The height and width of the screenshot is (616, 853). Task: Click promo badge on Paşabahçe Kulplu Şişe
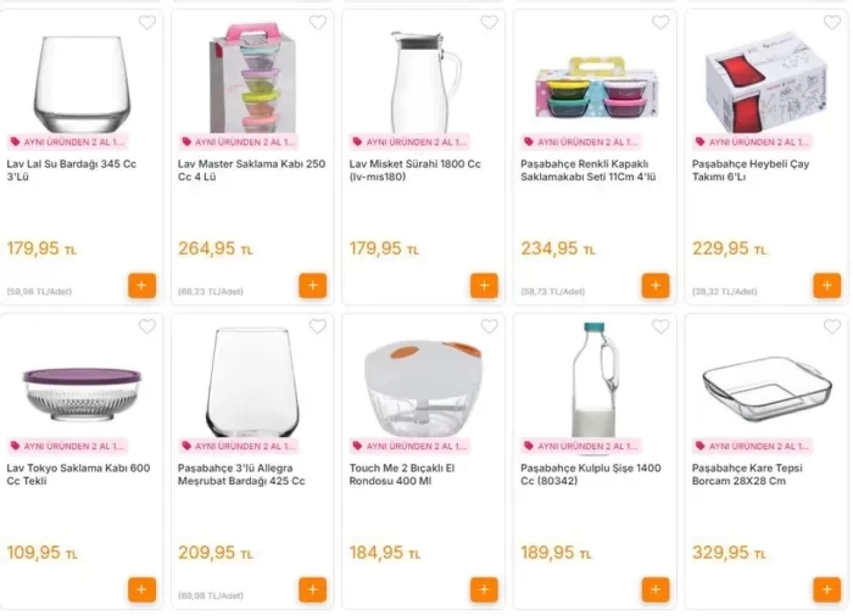tap(582, 446)
